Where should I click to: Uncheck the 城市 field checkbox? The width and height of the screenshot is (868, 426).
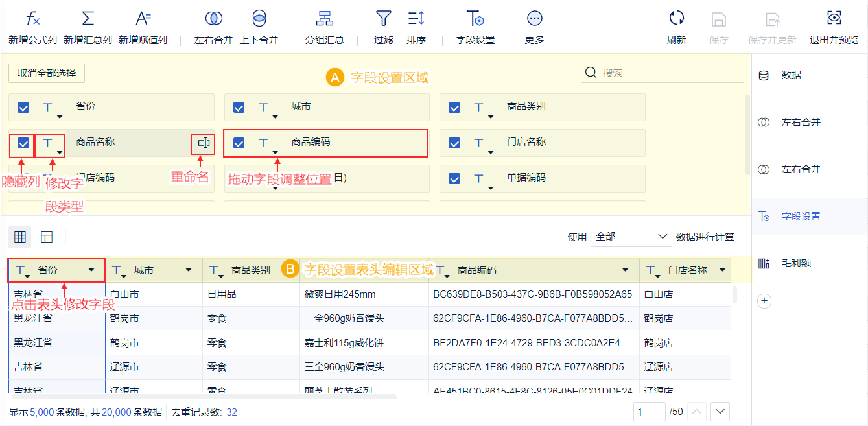(x=239, y=108)
